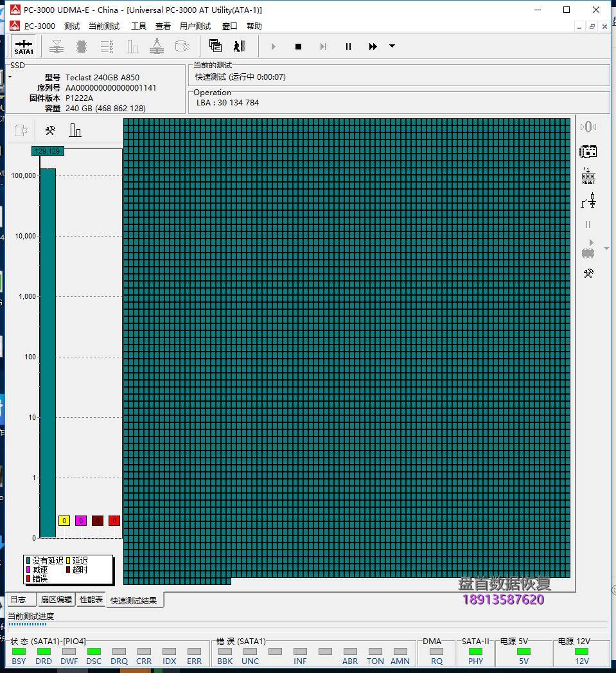Click the 12V power indicator
The image size is (616, 673).
pos(581,652)
